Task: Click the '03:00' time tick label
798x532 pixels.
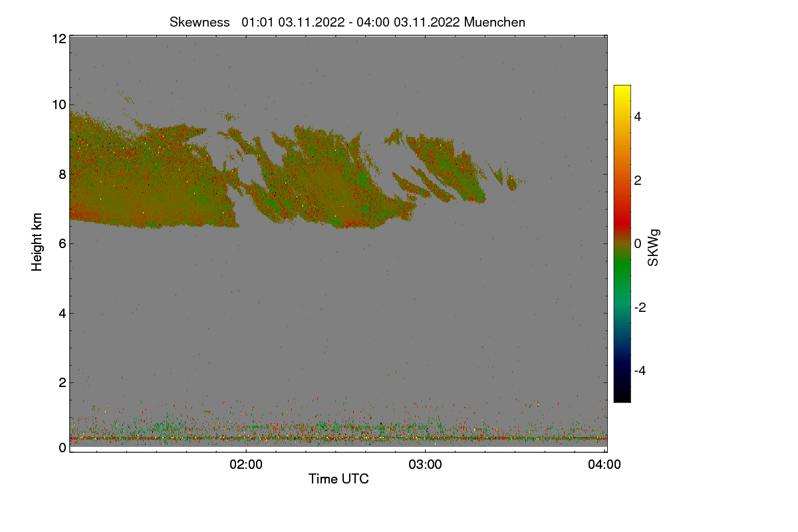Action: (x=426, y=464)
